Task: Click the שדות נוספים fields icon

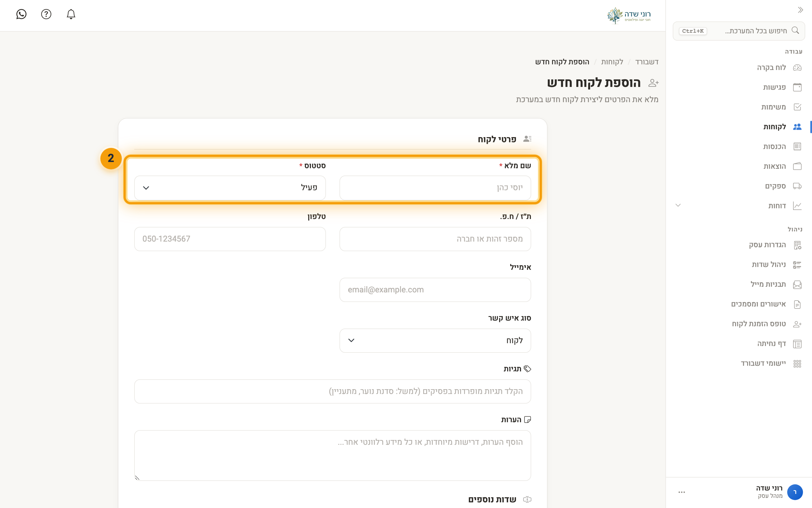Action: pyautogui.click(x=527, y=500)
